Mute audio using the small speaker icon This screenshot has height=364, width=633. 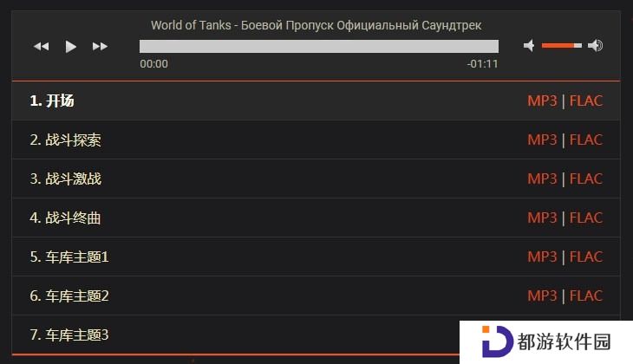[529, 46]
